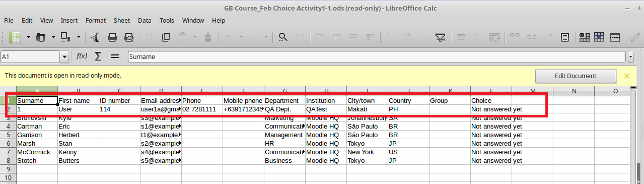Screen dimensions: 644x184
Task: Open the Name Box dropdown
Action: (x=64, y=57)
